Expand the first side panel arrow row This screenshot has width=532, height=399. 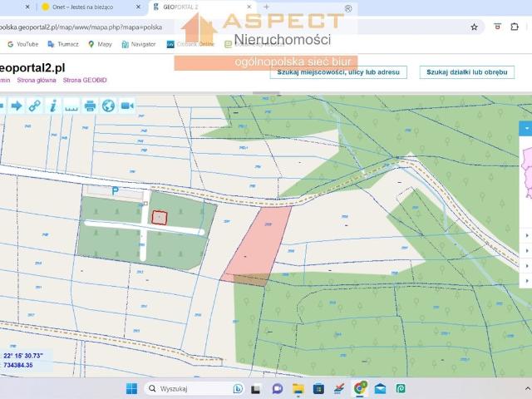(528, 235)
